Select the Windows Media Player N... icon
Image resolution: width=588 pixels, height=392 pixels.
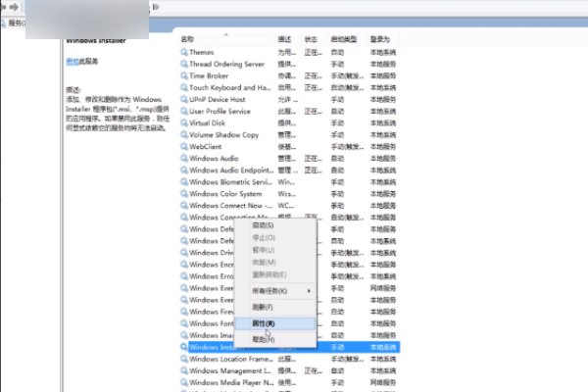point(184,382)
